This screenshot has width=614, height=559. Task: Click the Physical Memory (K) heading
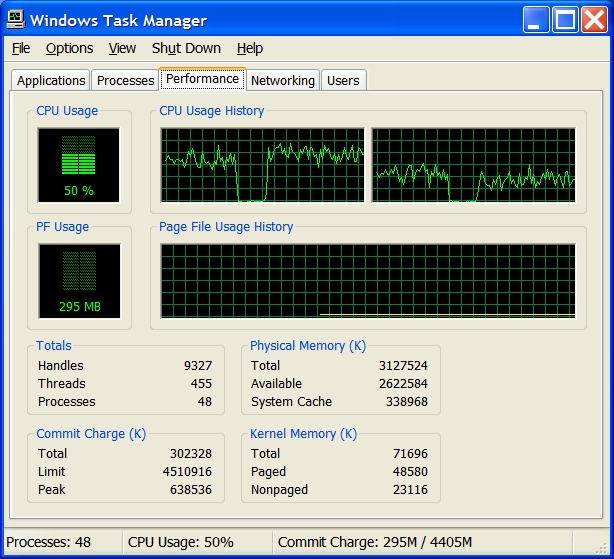pos(308,346)
